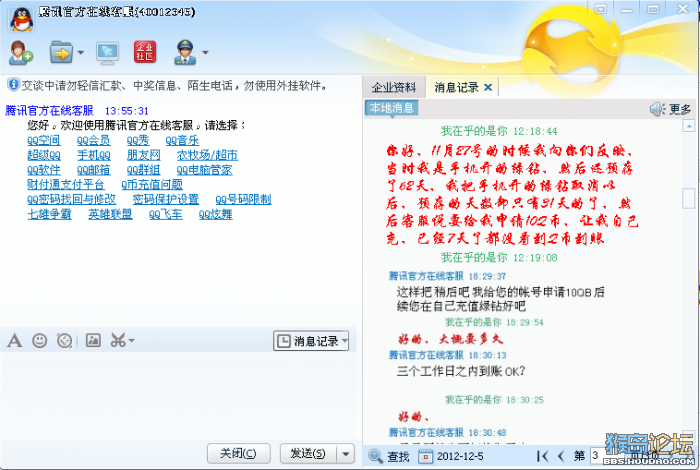Click the message history scroll up arrow
The height and width of the screenshot is (470, 700).
click(689, 126)
